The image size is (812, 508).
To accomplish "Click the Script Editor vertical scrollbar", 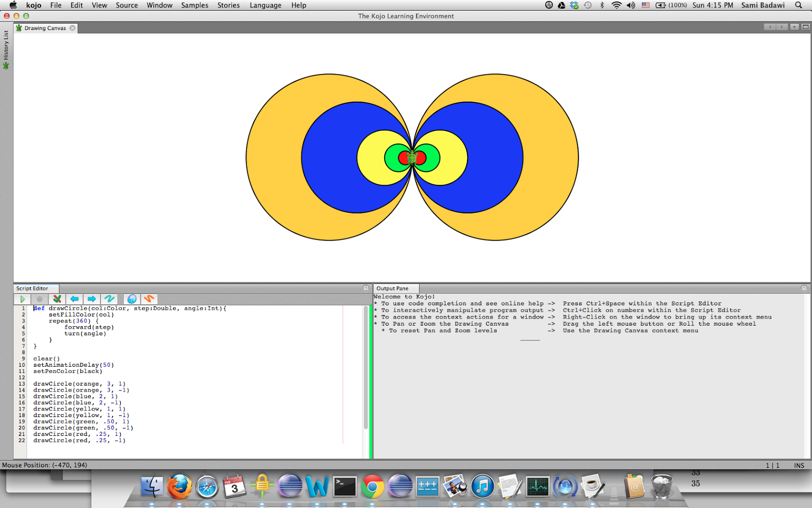I will 365,368.
